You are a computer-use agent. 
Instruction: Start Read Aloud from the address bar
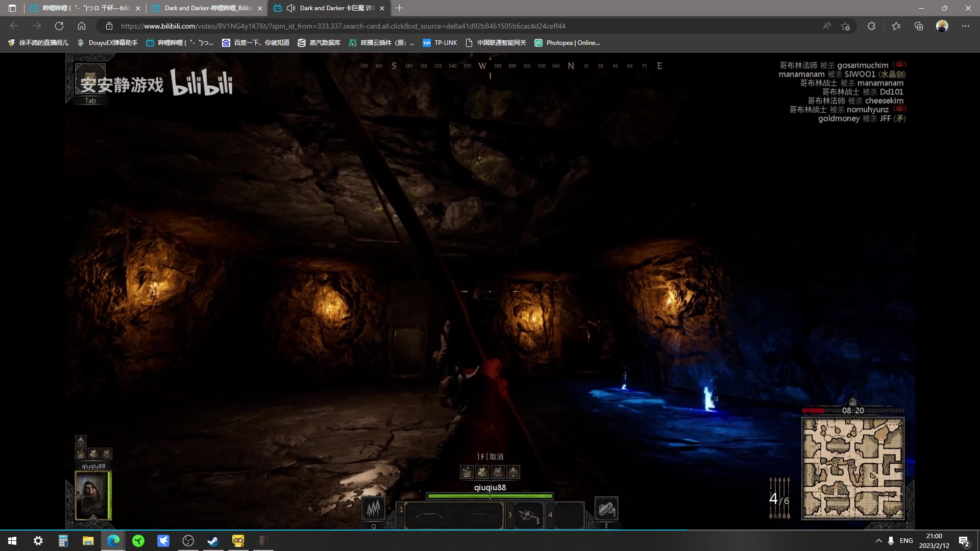click(x=827, y=26)
